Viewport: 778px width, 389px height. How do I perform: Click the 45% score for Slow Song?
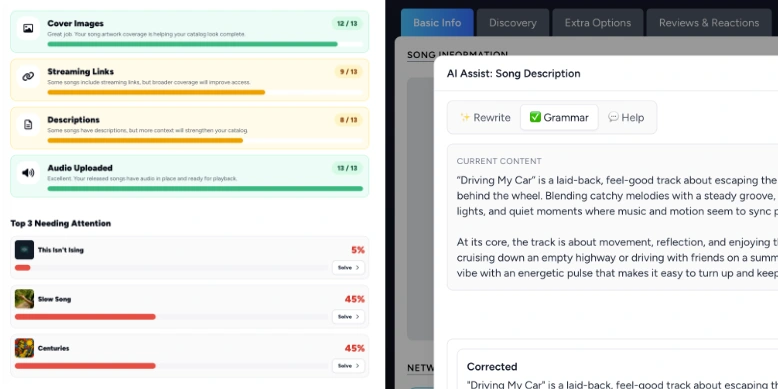click(355, 299)
